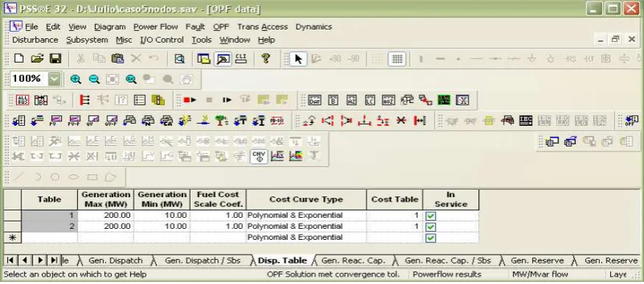Uncheck In Service for table 2

[x=431, y=227]
